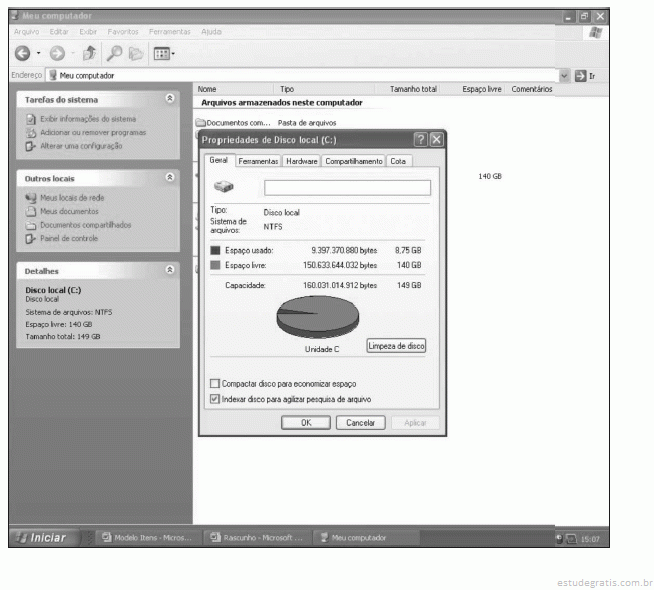The height and width of the screenshot is (590, 654).
Task: Go up one folder level icon
Action: pos(89,53)
